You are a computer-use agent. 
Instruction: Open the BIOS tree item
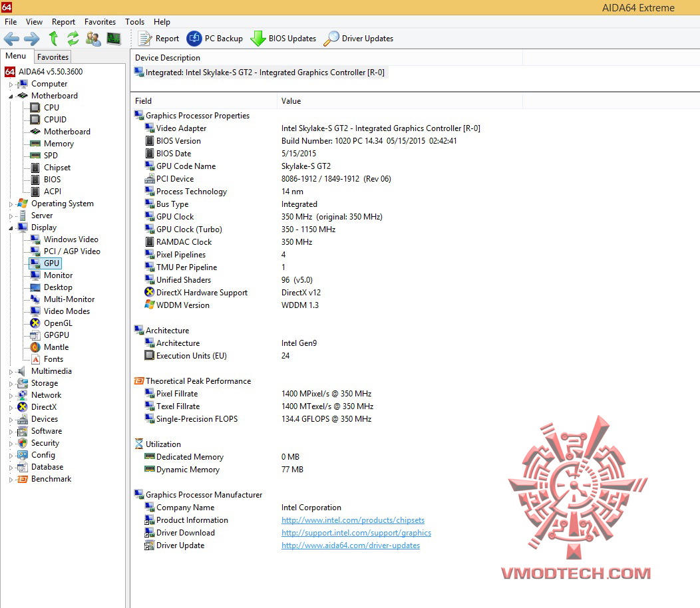point(52,180)
